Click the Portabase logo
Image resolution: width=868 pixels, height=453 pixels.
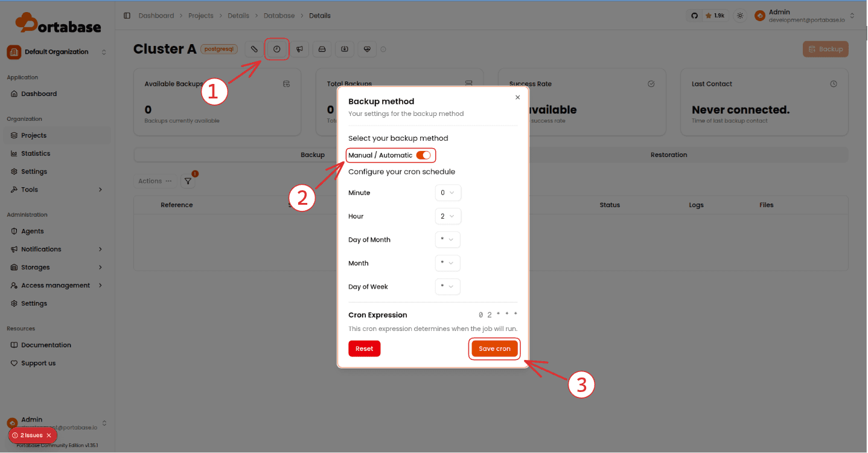point(58,23)
